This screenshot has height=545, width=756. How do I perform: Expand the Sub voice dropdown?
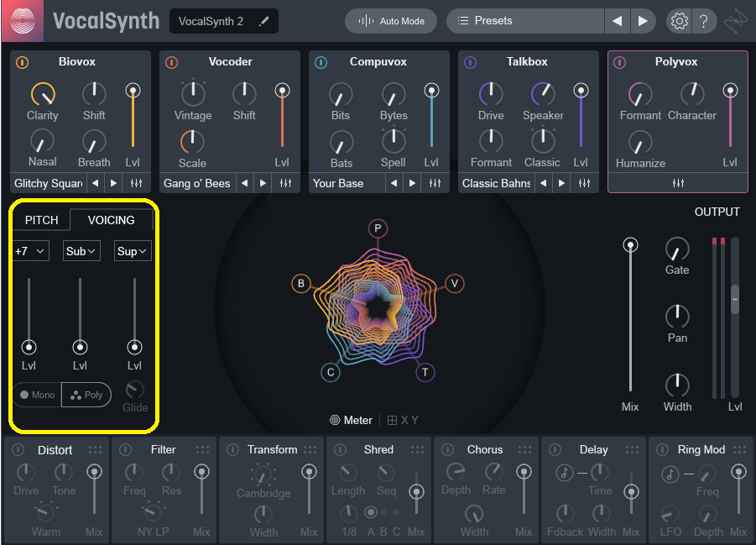pos(81,250)
